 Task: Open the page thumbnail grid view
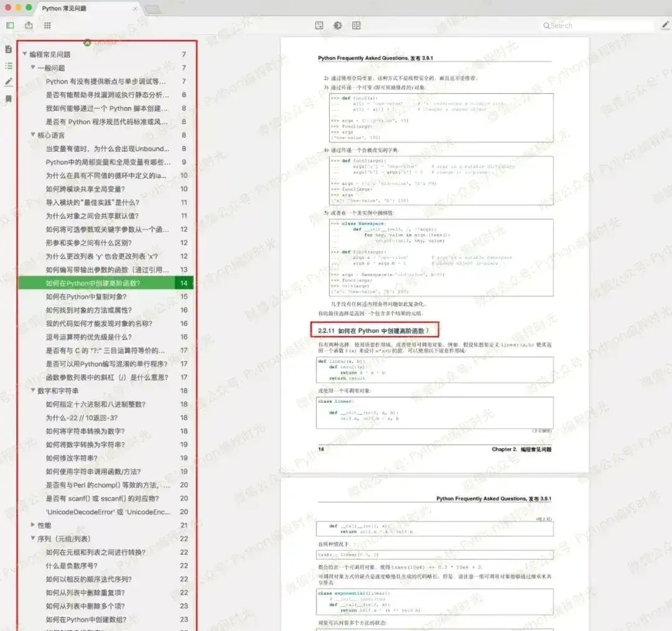point(47,26)
